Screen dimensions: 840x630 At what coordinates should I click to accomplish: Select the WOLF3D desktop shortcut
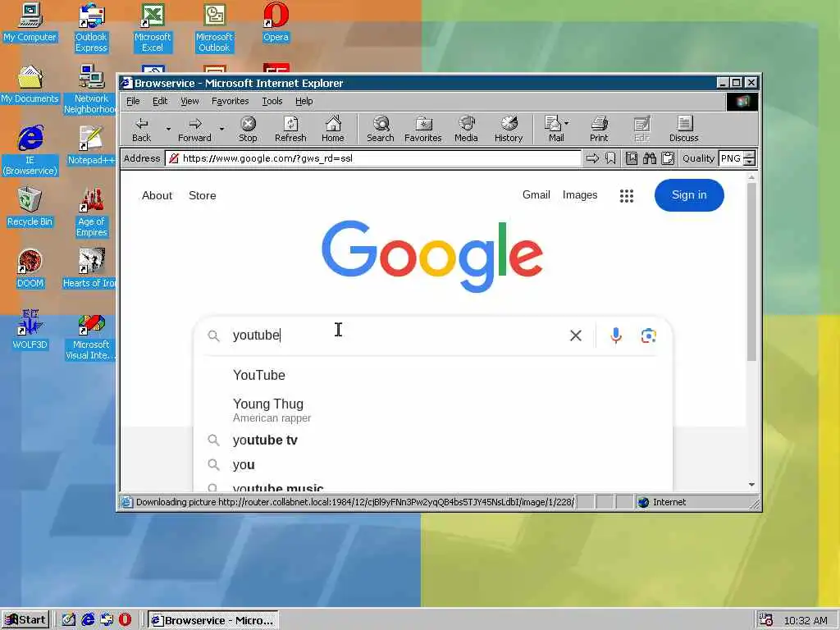[30, 330]
